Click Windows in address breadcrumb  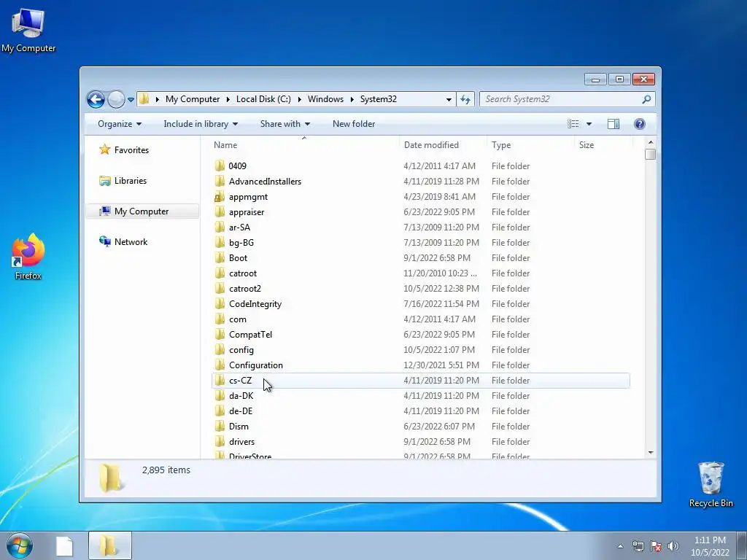[x=325, y=99]
